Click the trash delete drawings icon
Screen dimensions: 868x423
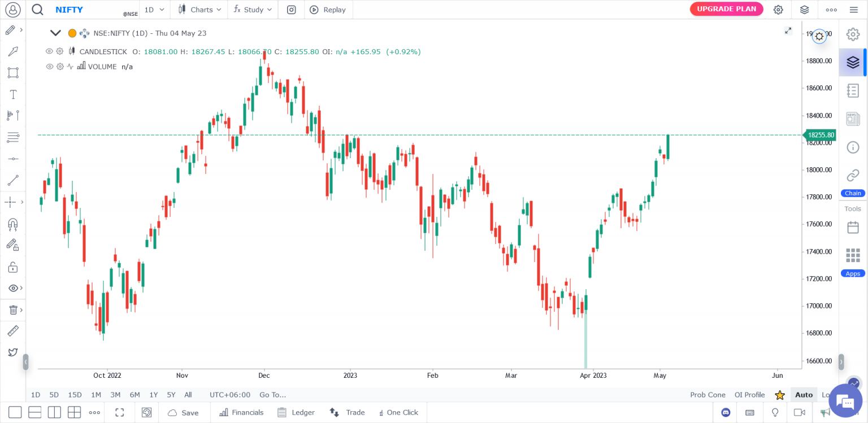[x=13, y=309]
